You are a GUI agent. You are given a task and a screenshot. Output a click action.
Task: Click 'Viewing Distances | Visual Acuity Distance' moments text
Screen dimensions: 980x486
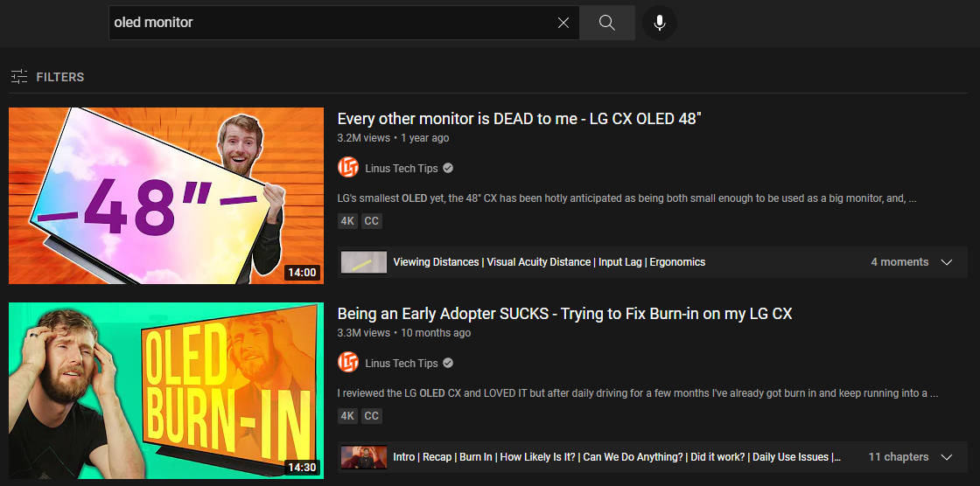pos(549,262)
